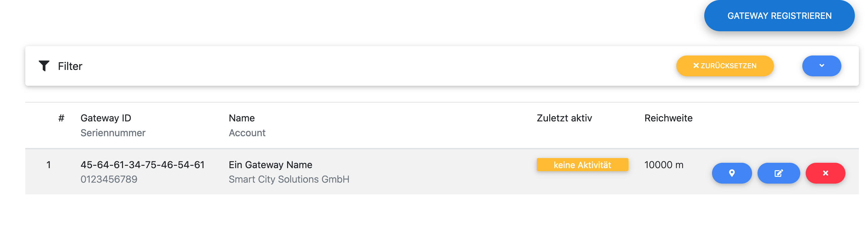
Task: Click the 10000 m range value
Action: coord(664,165)
